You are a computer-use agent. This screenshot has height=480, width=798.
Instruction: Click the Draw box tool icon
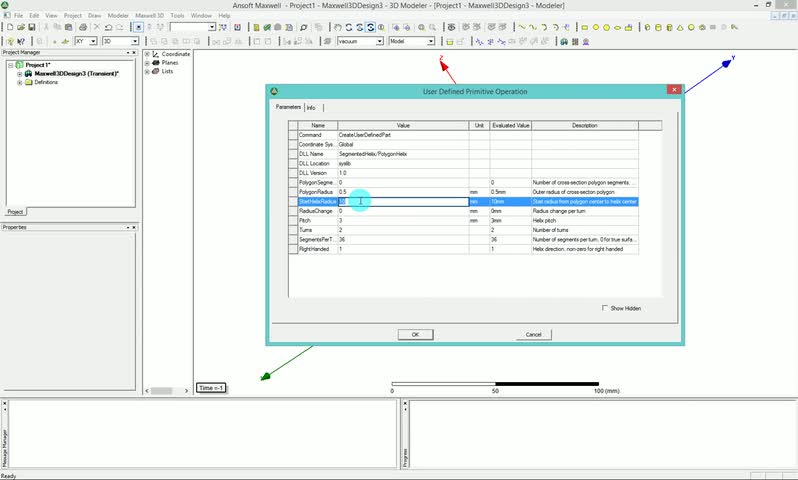(x=647, y=27)
